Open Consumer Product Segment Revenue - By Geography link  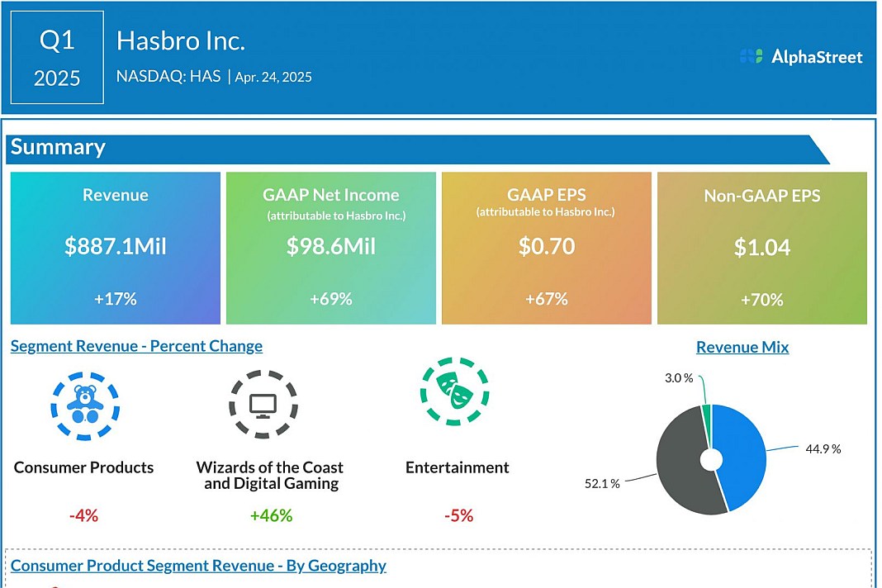(198, 566)
